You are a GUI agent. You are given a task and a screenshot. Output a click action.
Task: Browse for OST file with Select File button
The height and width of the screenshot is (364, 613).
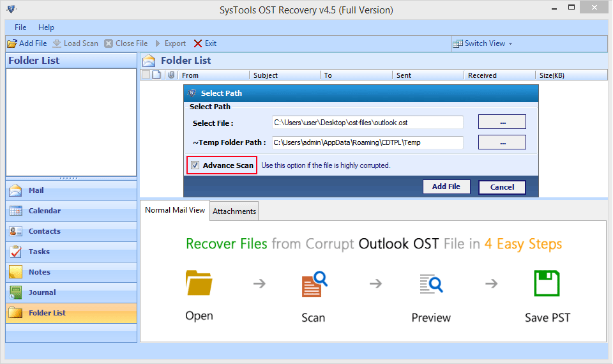502,122
